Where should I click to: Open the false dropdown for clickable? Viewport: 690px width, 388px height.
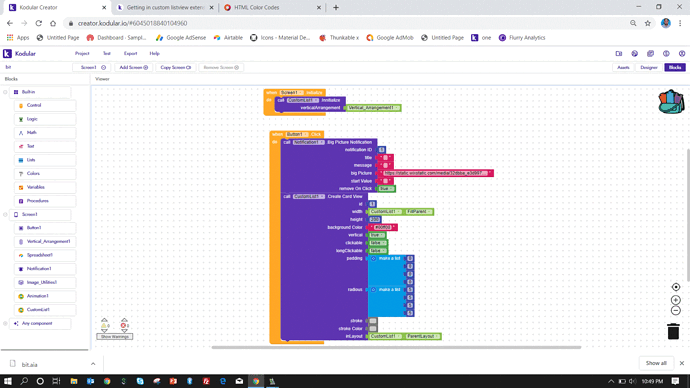[378, 243]
